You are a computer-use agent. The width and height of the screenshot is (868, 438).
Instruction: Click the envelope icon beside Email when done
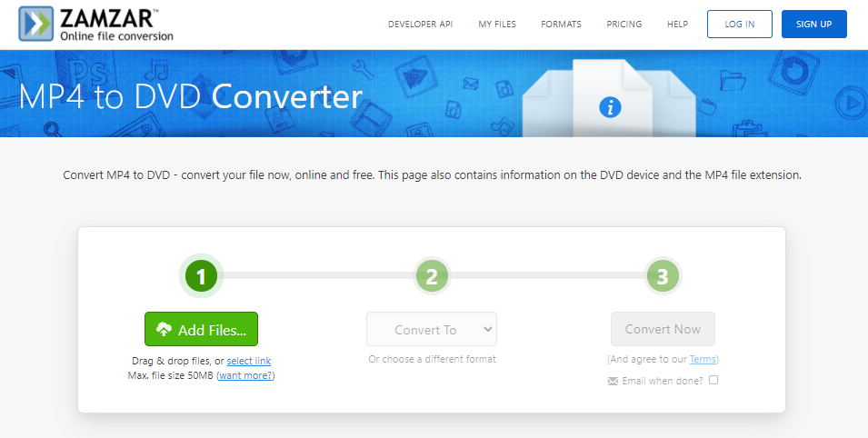pyautogui.click(x=613, y=381)
